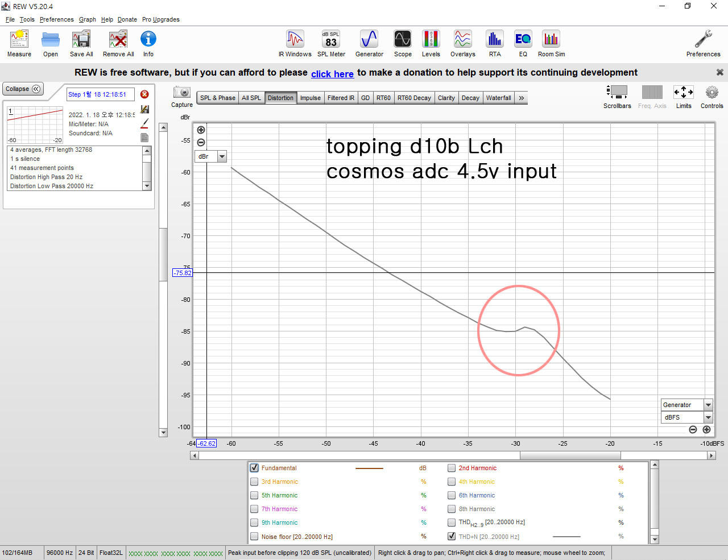Delete measurement with red X icon
Viewport: 728px width, 560px height.
(144, 94)
